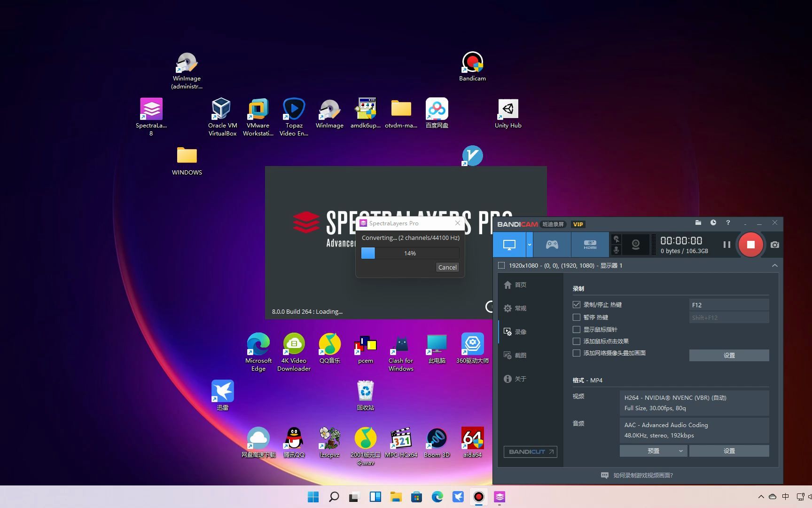The height and width of the screenshot is (508, 812).
Task: Select aida64 desktop icon
Action: pos(472,443)
